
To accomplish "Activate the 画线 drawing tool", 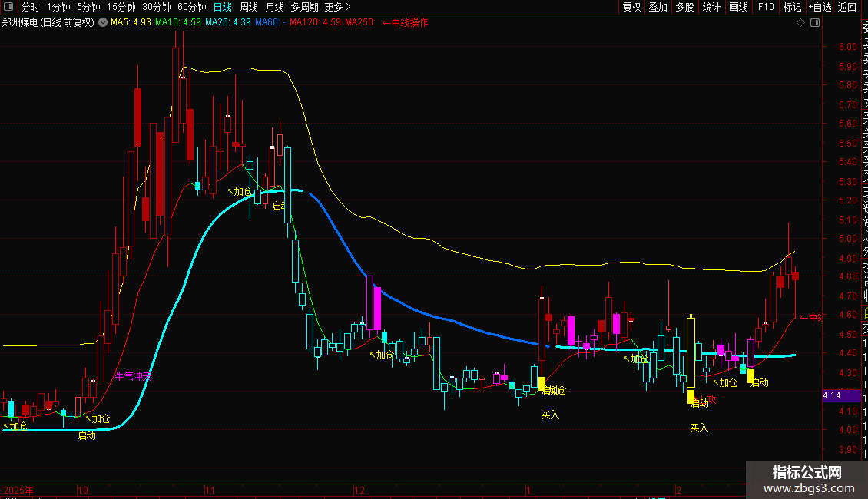I will click(738, 7).
